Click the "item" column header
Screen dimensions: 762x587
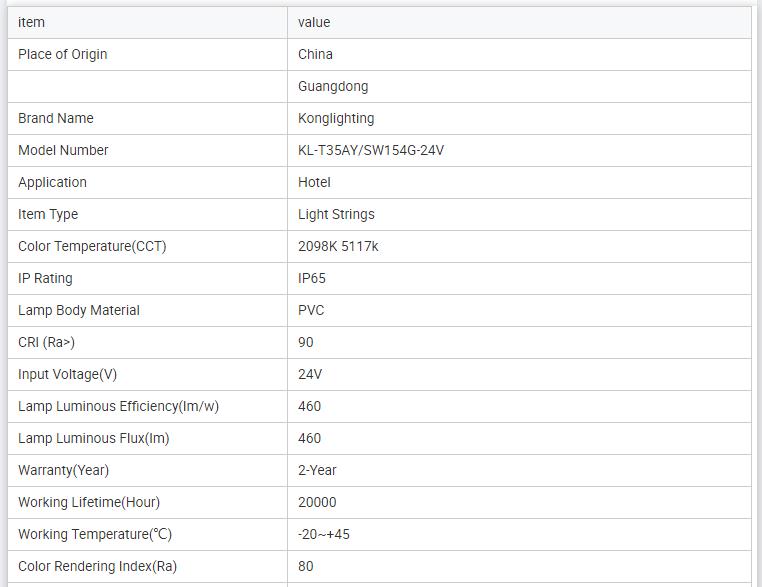pyautogui.click(x=31, y=22)
